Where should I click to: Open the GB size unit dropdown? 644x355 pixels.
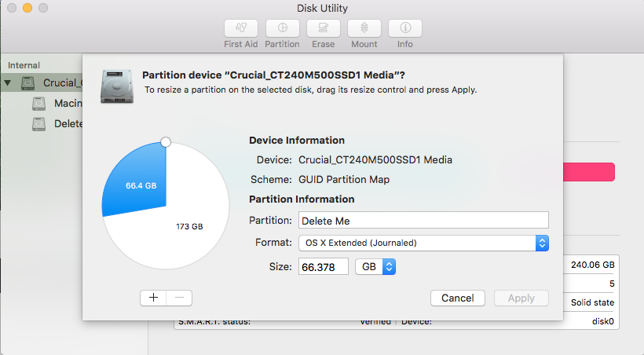pos(375,267)
